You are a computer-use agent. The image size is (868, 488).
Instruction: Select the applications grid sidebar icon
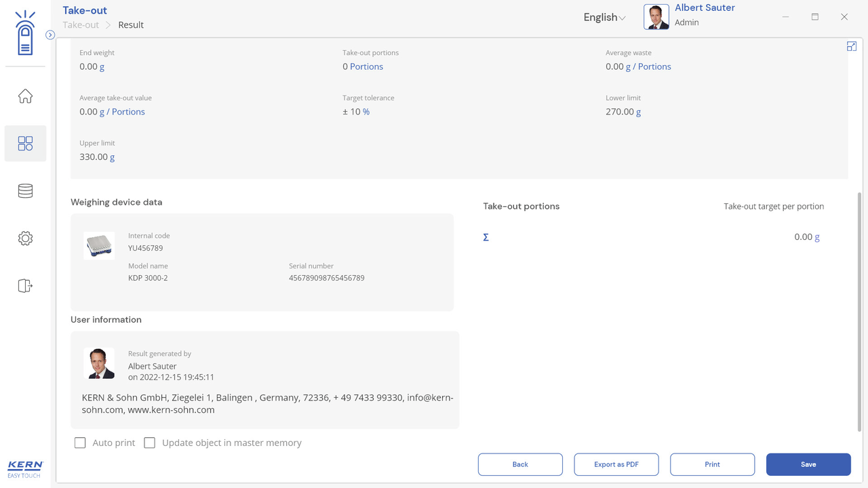tap(25, 144)
